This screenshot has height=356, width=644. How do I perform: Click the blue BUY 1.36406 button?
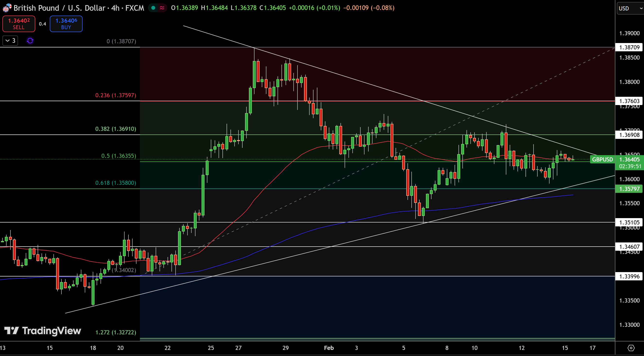(66, 24)
